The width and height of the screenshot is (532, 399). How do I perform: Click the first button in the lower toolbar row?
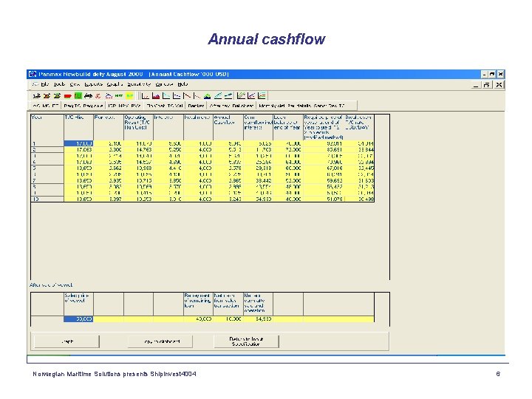point(46,106)
